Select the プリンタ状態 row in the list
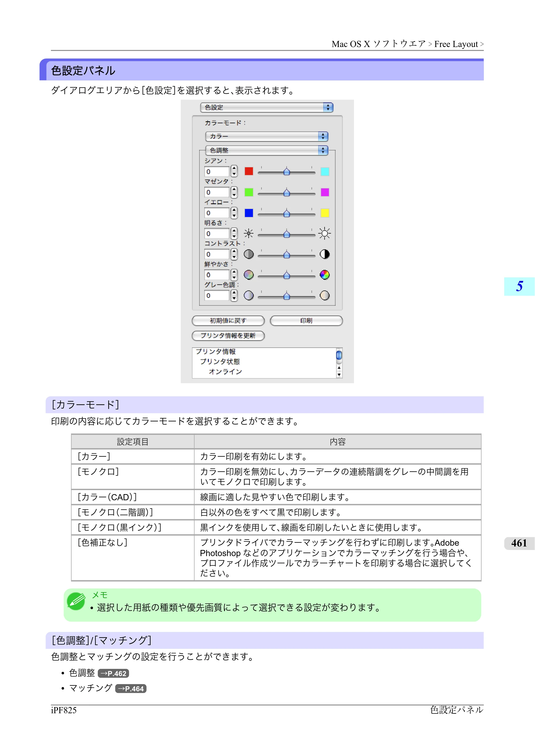Screen dimensions: 535x756 220,362
